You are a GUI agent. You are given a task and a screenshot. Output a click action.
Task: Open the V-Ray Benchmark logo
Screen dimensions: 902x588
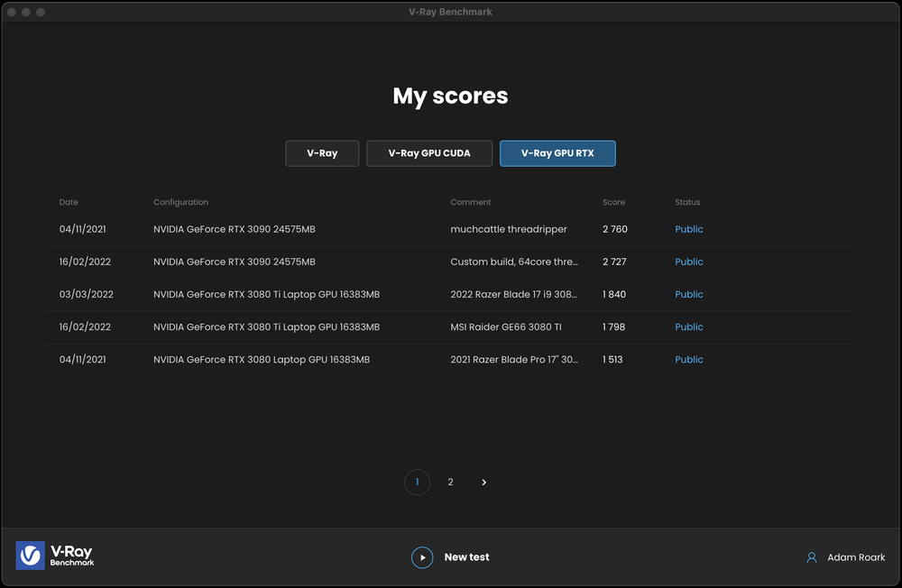55,556
